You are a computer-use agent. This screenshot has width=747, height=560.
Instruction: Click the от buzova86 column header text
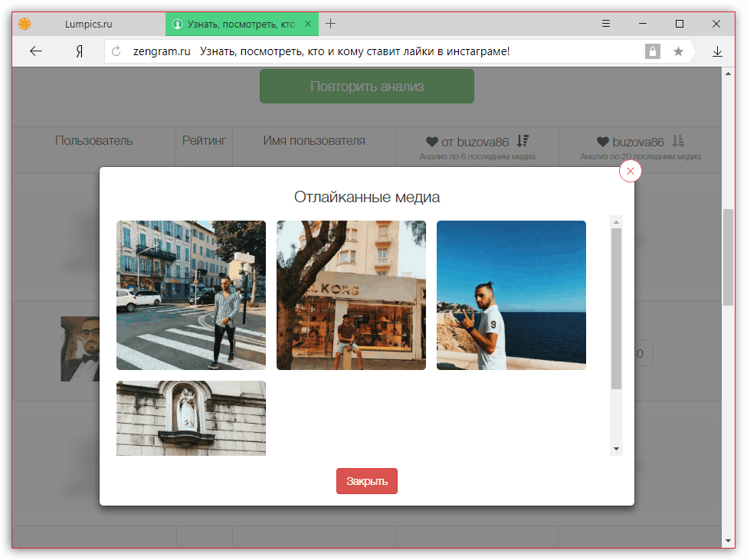(x=475, y=142)
